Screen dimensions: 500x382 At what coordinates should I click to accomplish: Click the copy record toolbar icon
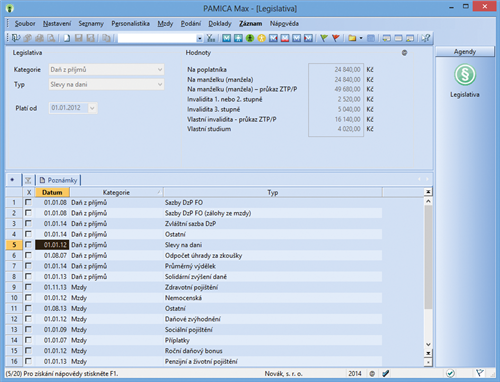click(x=106, y=38)
